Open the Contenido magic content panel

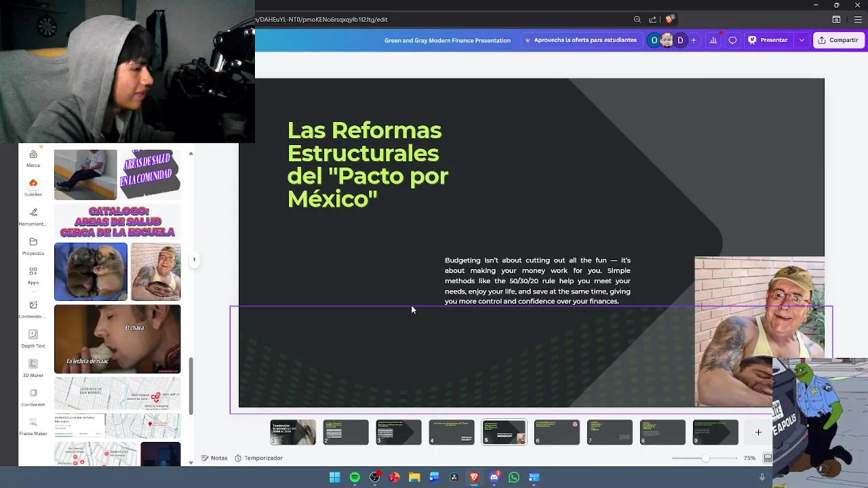click(33, 309)
